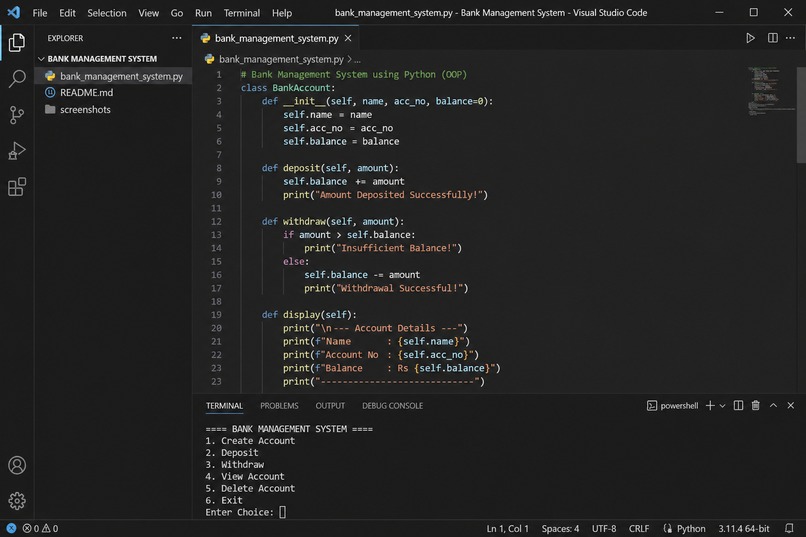Click the bank_management_system.py breadcrumb
This screenshot has height=537, width=806.
[x=281, y=60]
